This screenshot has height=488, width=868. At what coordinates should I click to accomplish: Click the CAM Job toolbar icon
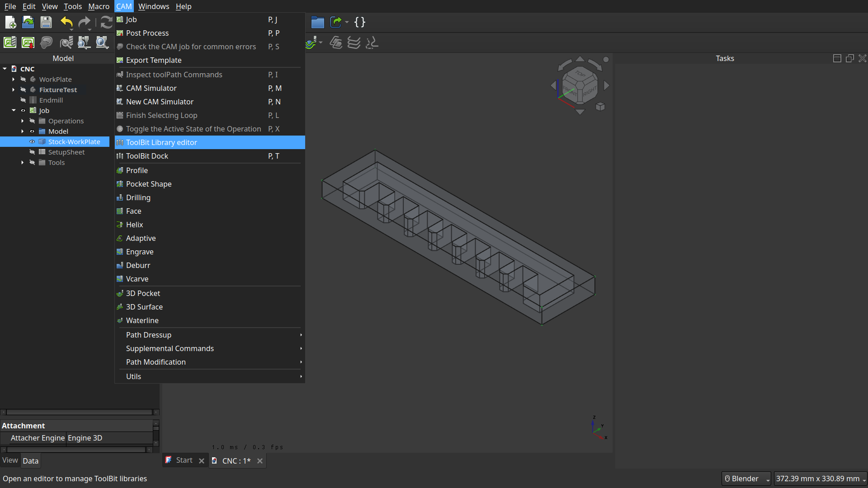pos(10,42)
